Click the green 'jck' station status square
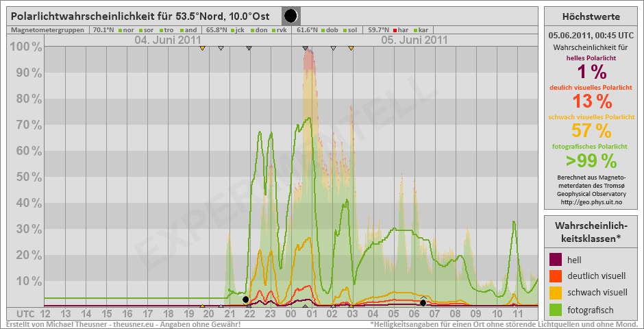The width and height of the screenshot is (644, 329). point(233,30)
